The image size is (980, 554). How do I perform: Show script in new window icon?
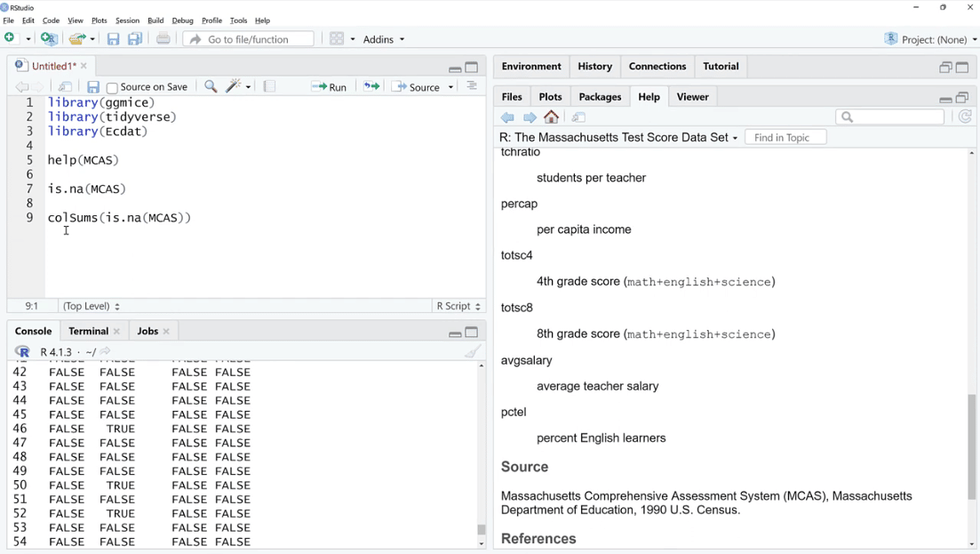click(x=65, y=87)
